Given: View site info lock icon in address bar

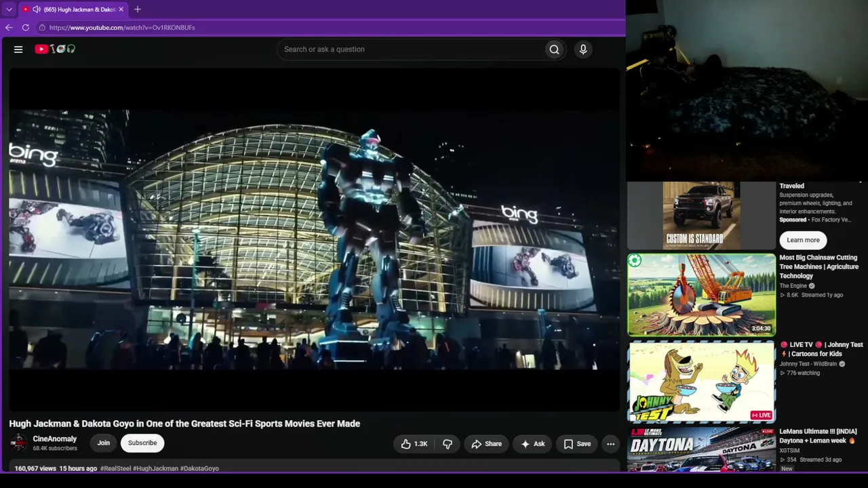Looking at the screenshot, I should [x=42, y=28].
